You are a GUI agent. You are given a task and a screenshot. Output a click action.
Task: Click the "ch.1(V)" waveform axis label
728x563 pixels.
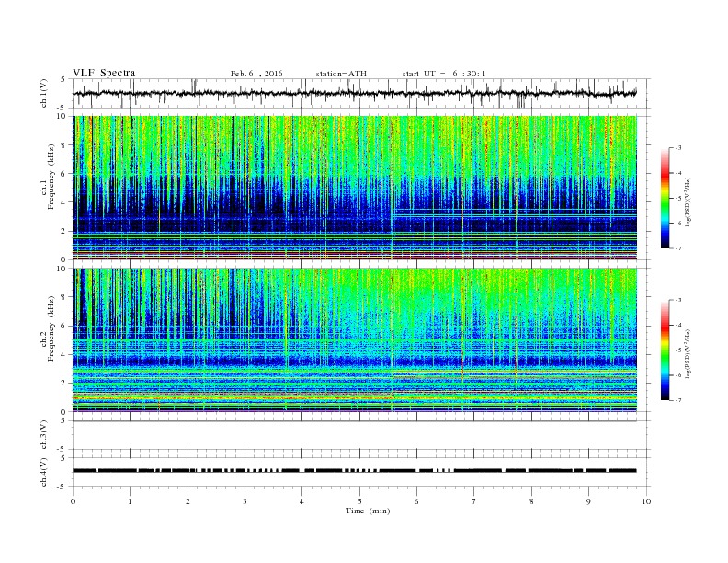pyautogui.click(x=43, y=93)
